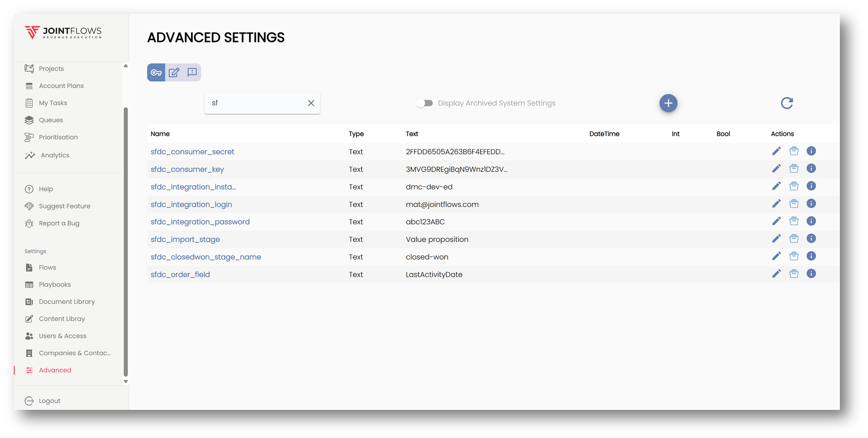Image resolution: width=868 pixels, height=438 pixels.
Task: Select the key icon settings tab
Action: pyautogui.click(x=156, y=73)
